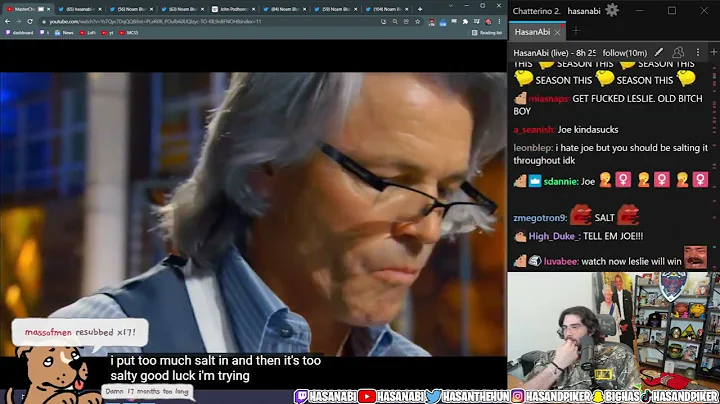Reload the YouTube page
The height and width of the screenshot is (404, 720).
tap(30, 22)
